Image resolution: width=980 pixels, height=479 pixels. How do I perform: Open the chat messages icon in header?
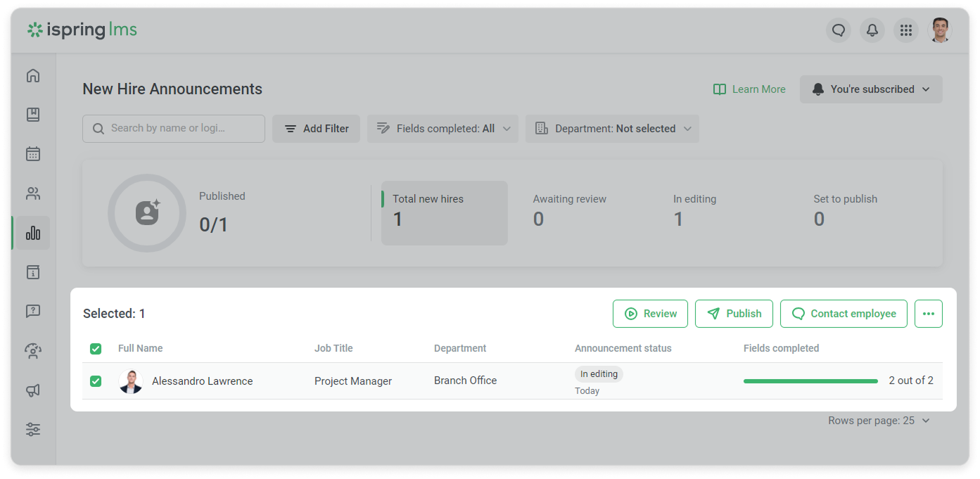[x=838, y=30]
